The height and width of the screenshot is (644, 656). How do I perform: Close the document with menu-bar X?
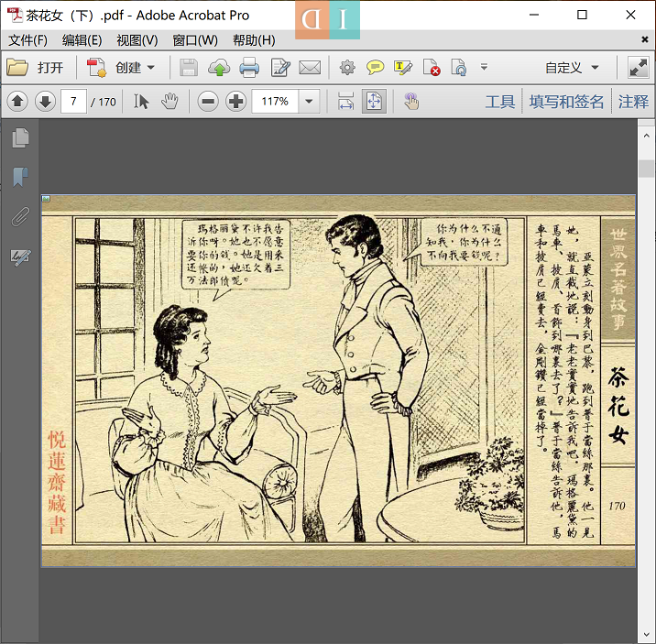pyautogui.click(x=645, y=39)
